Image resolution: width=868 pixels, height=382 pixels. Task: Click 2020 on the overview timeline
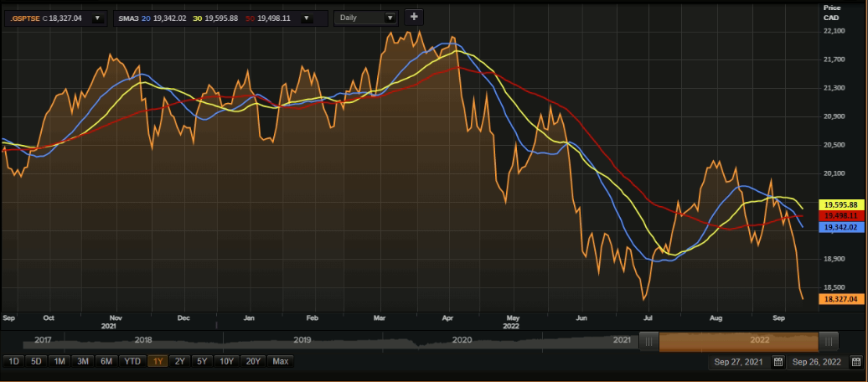(x=462, y=340)
